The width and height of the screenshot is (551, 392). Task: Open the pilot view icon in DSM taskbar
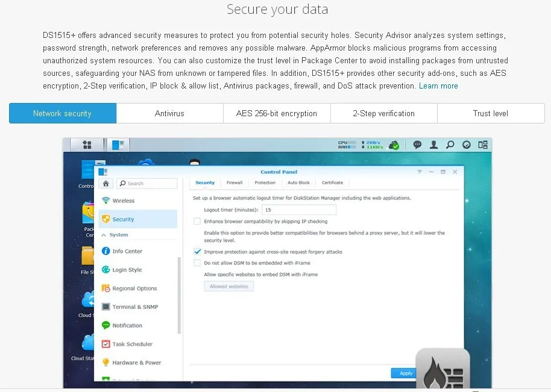pyautogui.click(x=467, y=145)
